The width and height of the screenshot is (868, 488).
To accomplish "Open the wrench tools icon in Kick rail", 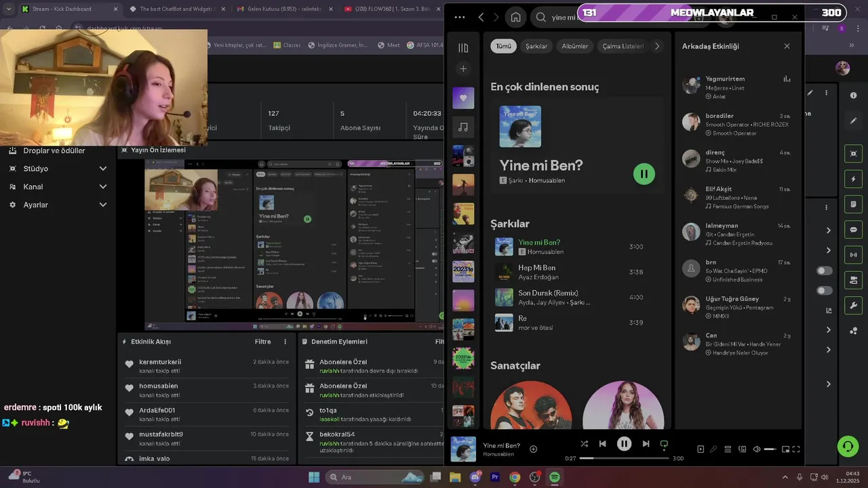I will click(853, 306).
